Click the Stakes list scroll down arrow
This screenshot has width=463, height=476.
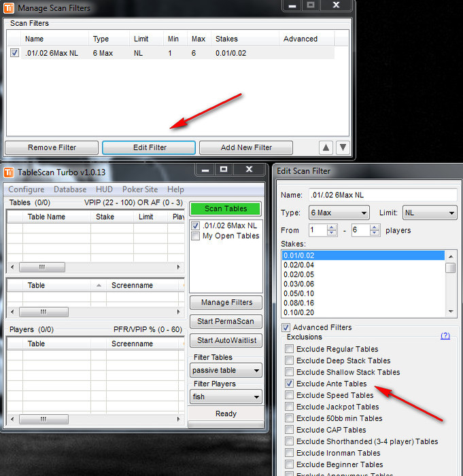point(451,311)
